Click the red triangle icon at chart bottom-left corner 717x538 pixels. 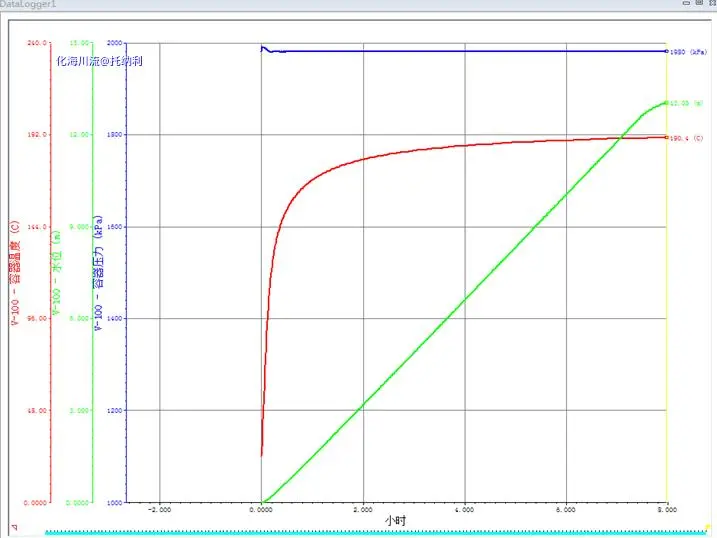pos(15,527)
